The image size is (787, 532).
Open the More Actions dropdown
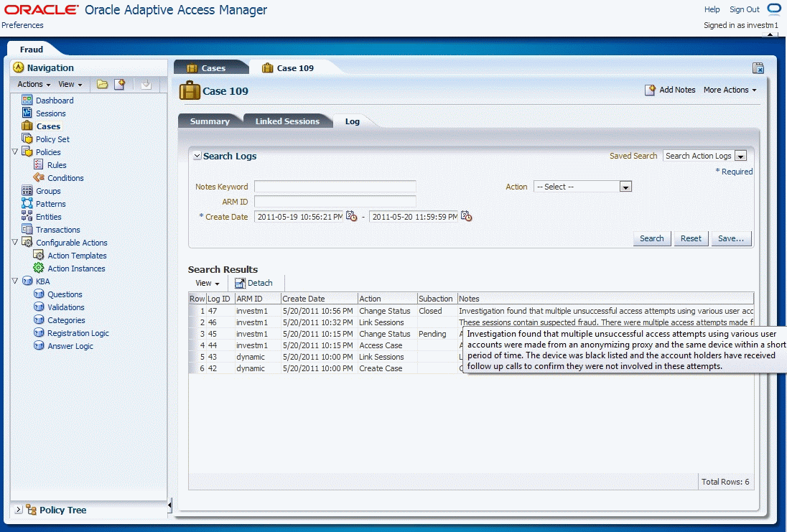point(730,90)
